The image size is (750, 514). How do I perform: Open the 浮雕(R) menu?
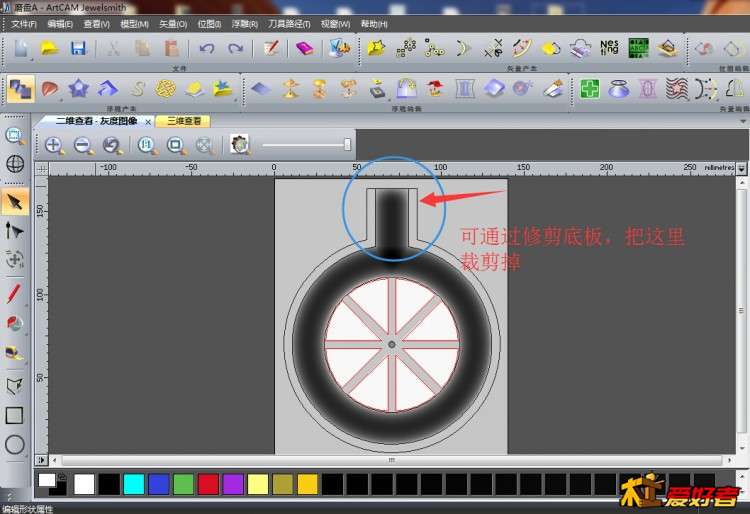[x=244, y=23]
